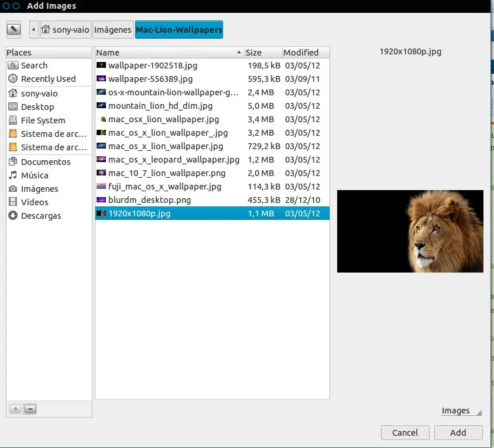The width and height of the screenshot is (494, 448).
Task: Click the Add button
Action: (x=458, y=433)
